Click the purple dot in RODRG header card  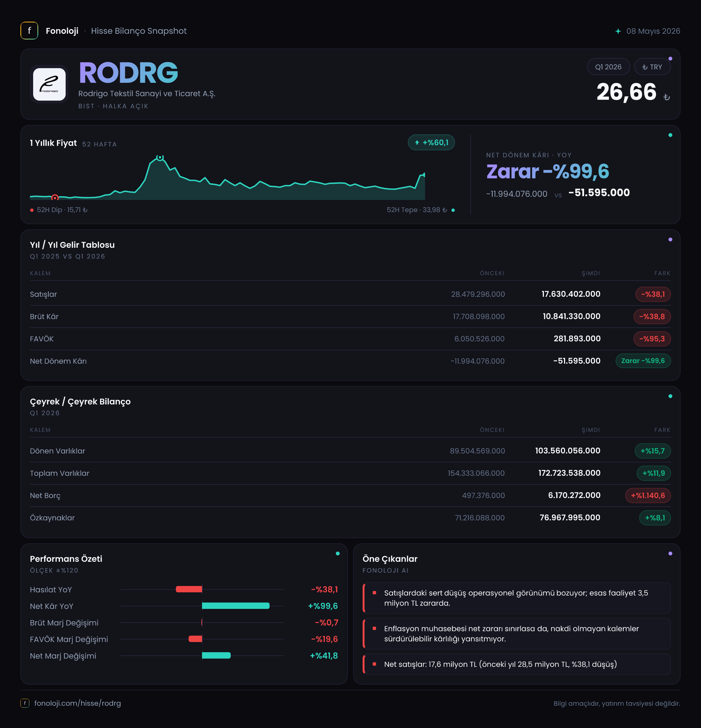[670, 59]
